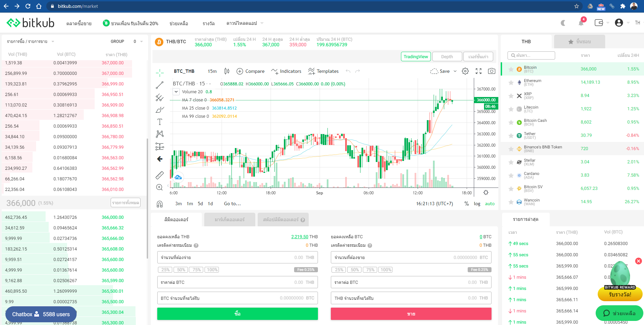Screen dimensions: 644x325
Task: Open the wallet icon in header
Action: click(599, 23)
